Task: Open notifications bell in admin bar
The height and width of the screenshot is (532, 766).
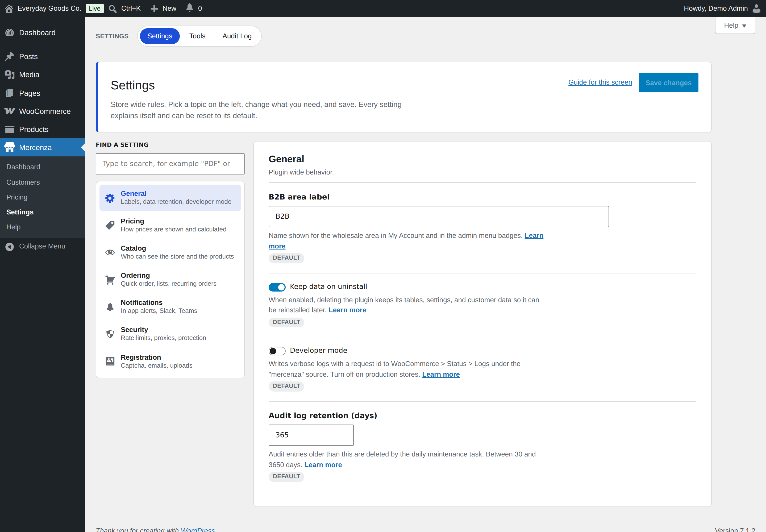Action: (189, 8)
